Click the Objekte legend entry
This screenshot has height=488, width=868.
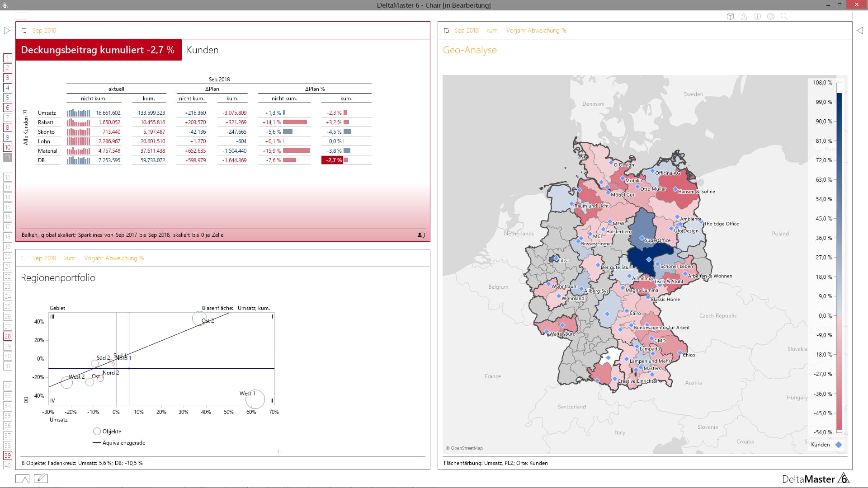pos(107,432)
